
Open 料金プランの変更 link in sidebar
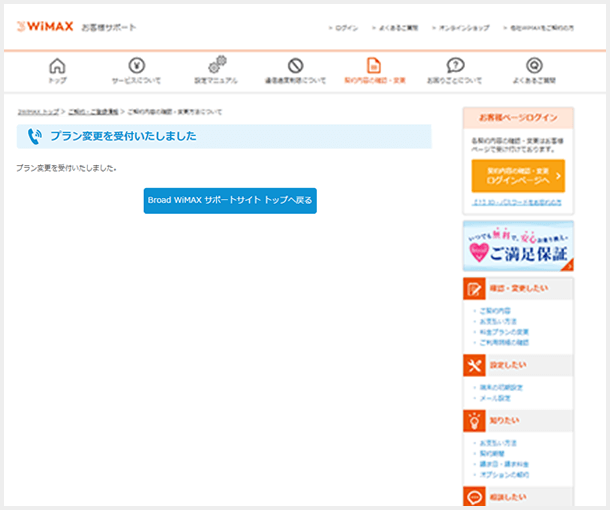[504, 331]
